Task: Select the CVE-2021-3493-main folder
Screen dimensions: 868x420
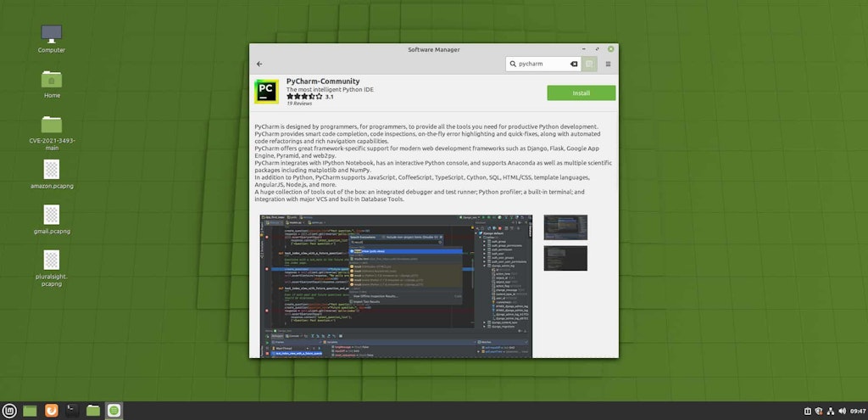Action: point(52,133)
